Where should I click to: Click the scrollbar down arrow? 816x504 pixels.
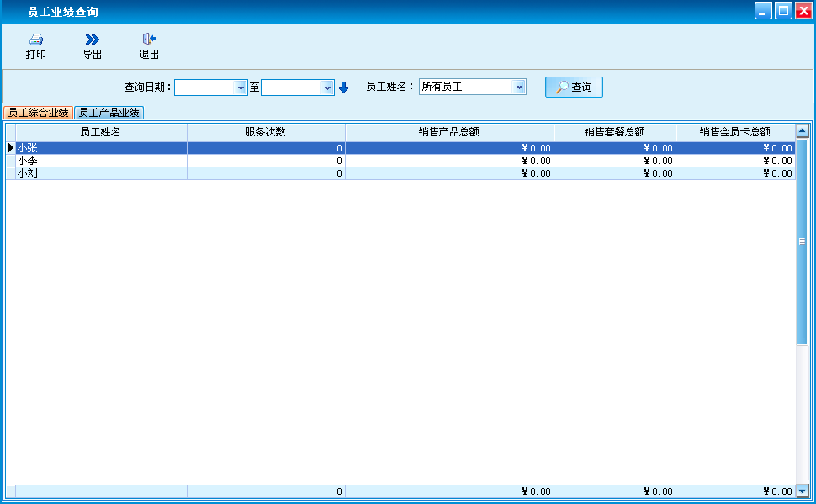click(802, 491)
